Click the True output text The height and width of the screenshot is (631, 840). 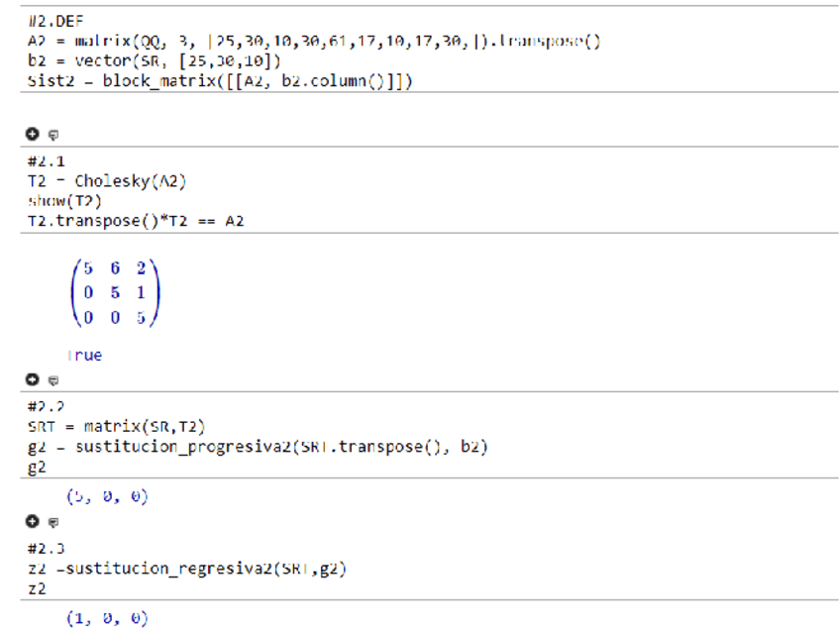click(84, 355)
